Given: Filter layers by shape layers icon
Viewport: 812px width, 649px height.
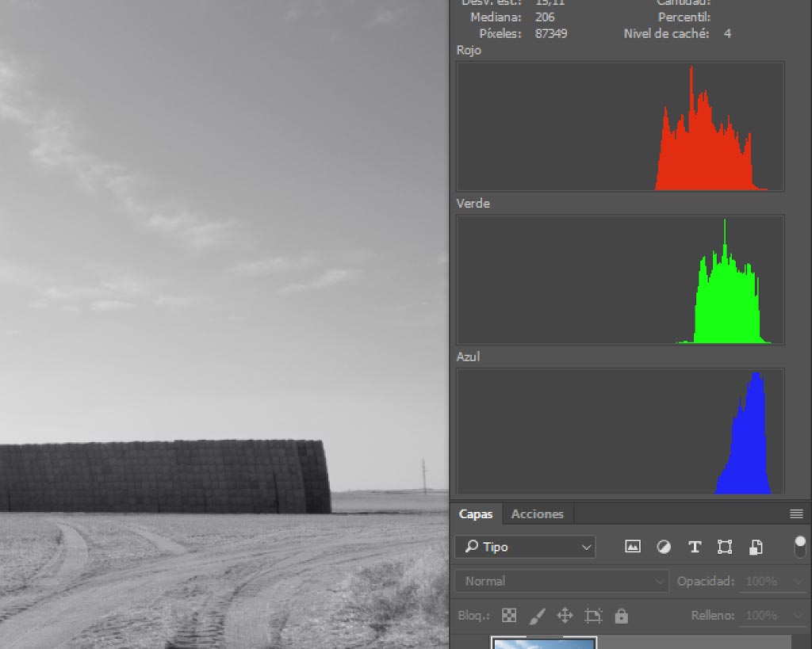Looking at the screenshot, I should click(x=725, y=547).
